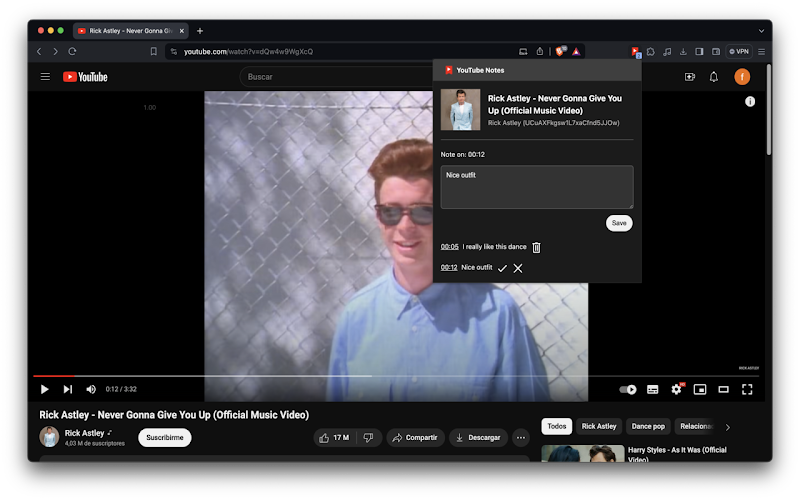Click the page vertical scrollbar
The height and width of the screenshot is (500, 800).
768,110
